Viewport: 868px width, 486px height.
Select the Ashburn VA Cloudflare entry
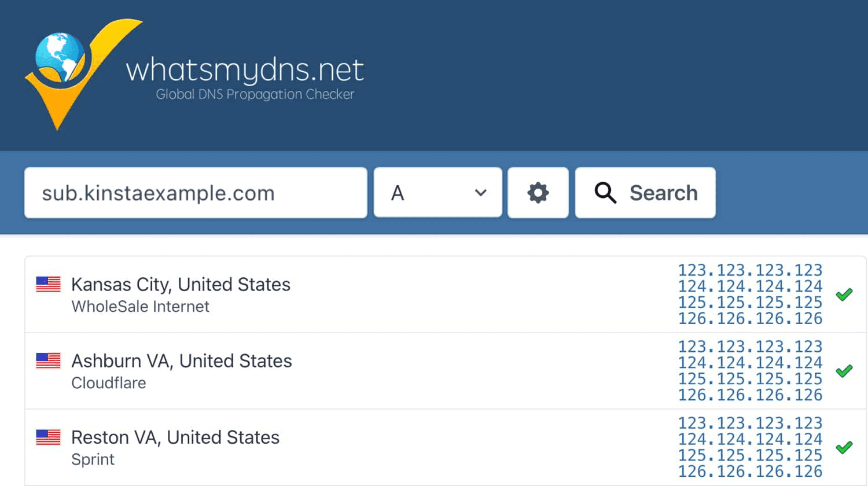point(181,370)
